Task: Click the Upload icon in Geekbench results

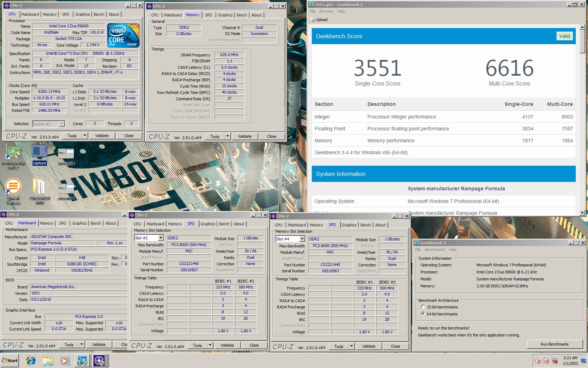Action: click(313, 20)
